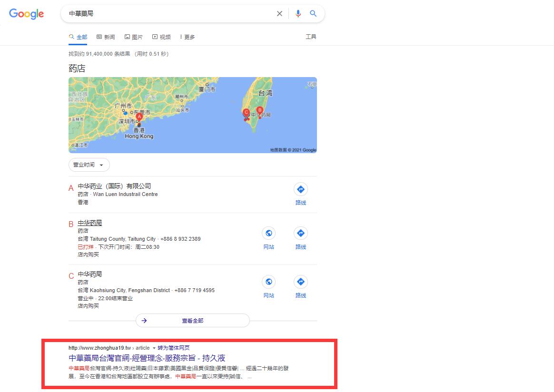Click phone number +886 7 719 4595
Viewport: 554px width, 392px height.
[194, 290]
